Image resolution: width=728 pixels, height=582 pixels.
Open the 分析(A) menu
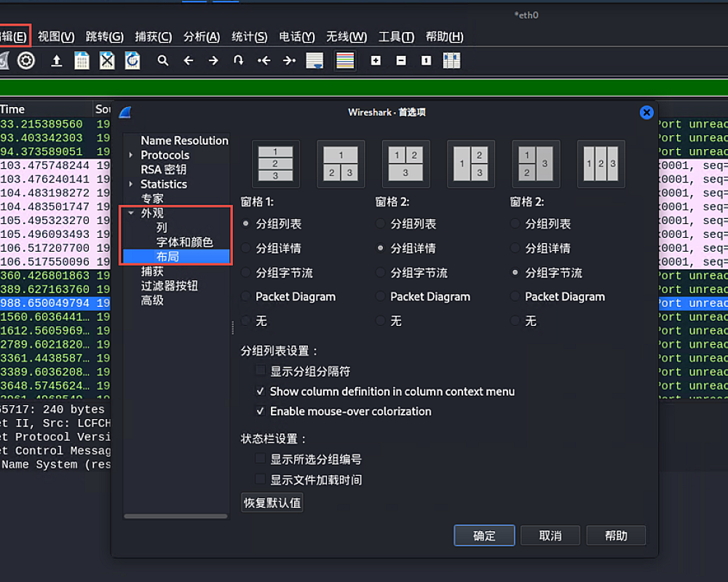tap(202, 36)
